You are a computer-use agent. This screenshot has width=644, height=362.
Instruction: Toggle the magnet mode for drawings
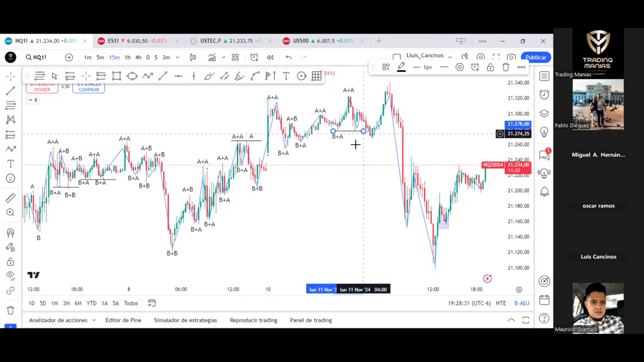click(10, 232)
